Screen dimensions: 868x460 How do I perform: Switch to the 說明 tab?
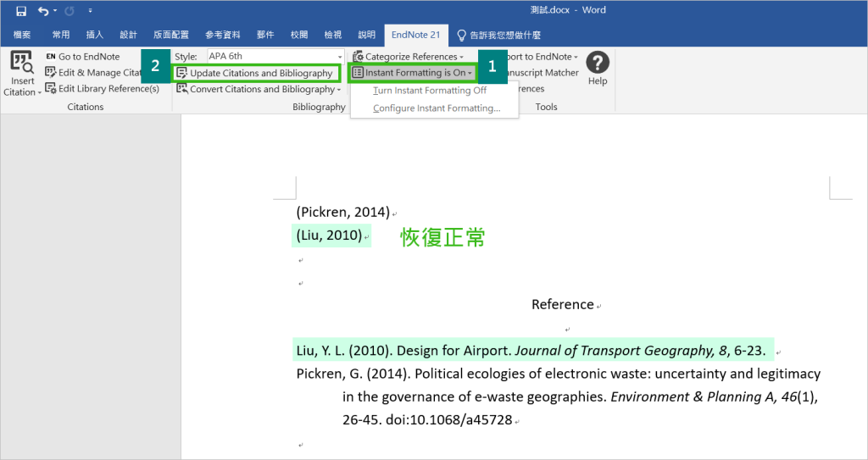[366, 35]
